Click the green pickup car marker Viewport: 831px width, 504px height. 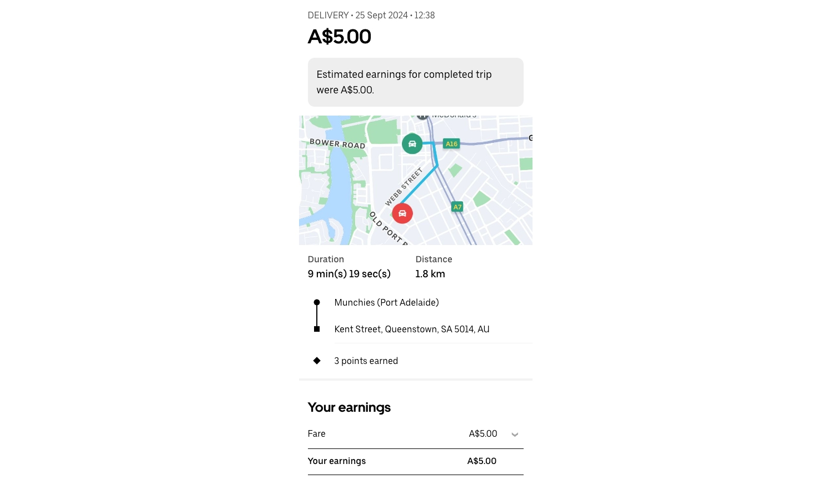tap(412, 144)
